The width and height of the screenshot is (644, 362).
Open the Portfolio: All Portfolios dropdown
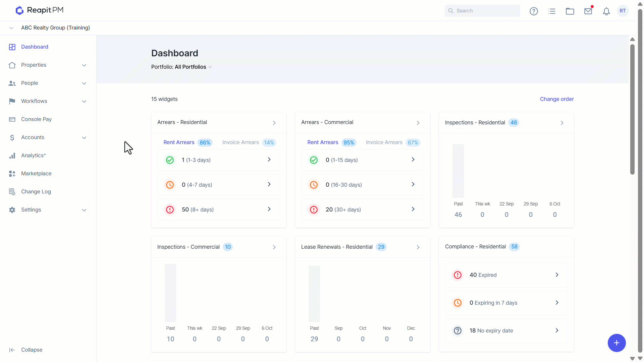[x=181, y=67]
